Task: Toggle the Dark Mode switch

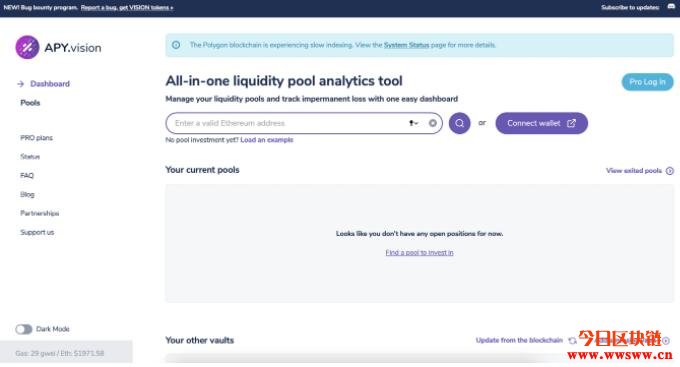Action: [24, 329]
